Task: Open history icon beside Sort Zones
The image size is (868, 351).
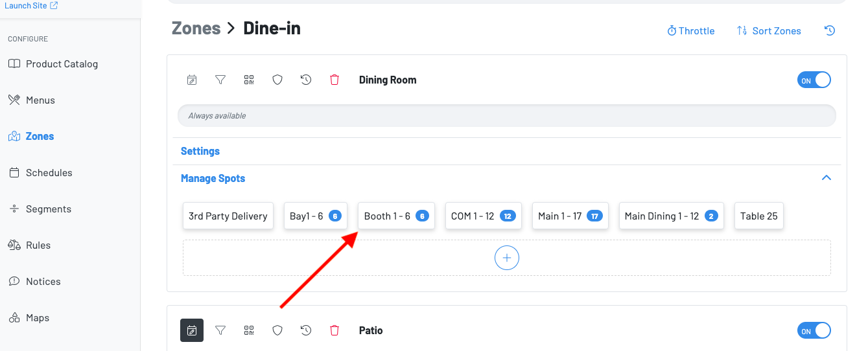Action: tap(830, 30)
